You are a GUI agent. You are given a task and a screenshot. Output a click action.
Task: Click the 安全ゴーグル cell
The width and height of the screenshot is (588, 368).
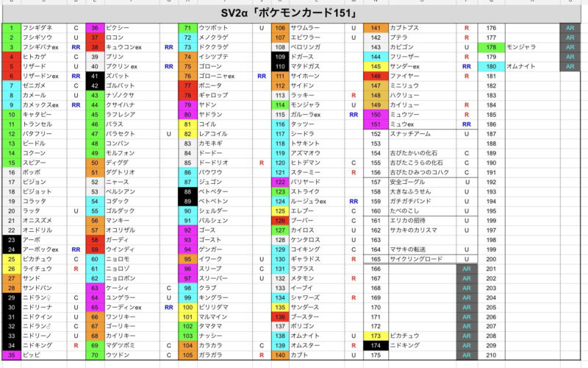pos(422,182)
